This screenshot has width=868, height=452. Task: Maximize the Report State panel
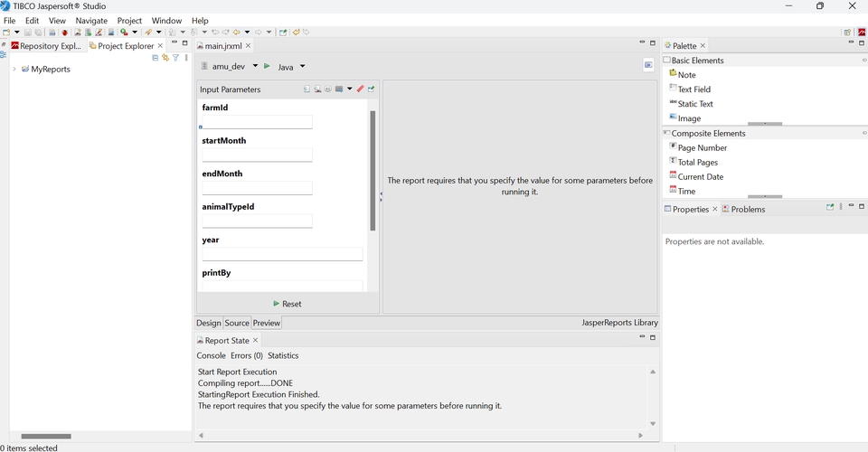tap(653, 337)
